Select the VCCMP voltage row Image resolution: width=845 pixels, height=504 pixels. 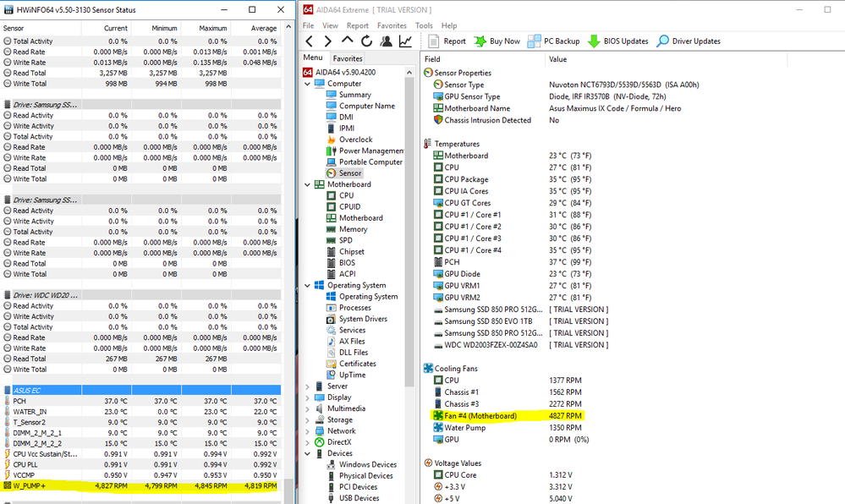pyautogui.click(x=140, y=475)
